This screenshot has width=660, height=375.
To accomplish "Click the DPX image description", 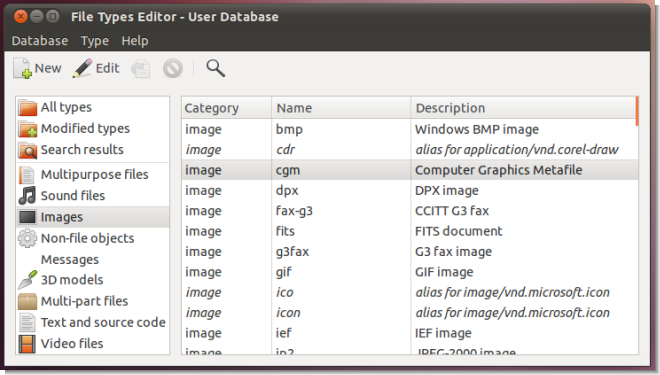I will 447,191.
